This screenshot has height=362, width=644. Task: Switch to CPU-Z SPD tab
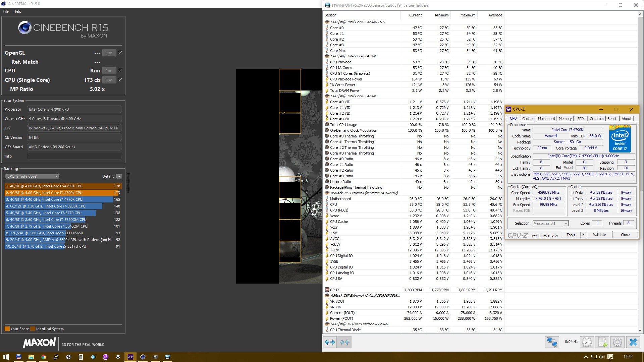pos(580,119)
